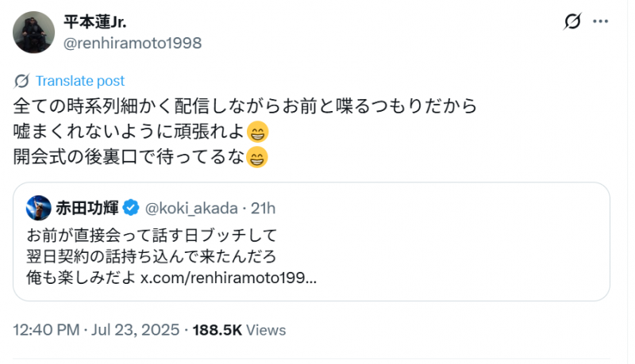
Task: Click the post line starting 全ての時系列
Action: click(244, 105)
